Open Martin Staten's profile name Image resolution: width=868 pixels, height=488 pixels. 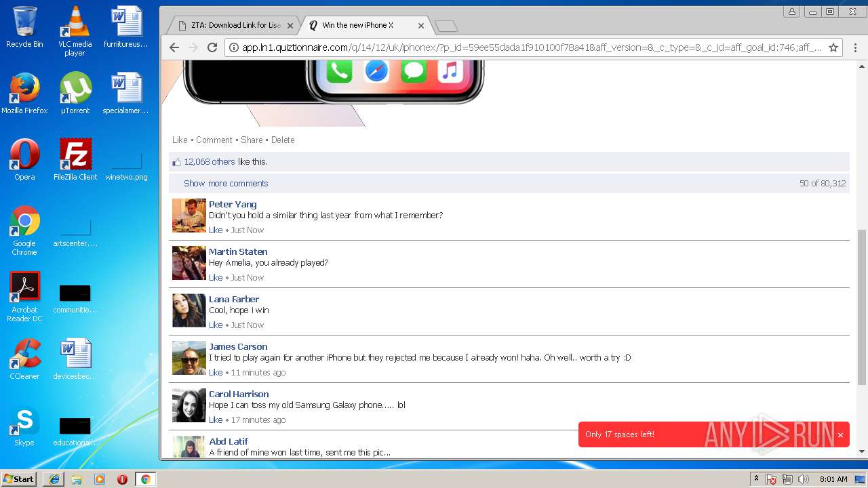click(x=238, y=251)
